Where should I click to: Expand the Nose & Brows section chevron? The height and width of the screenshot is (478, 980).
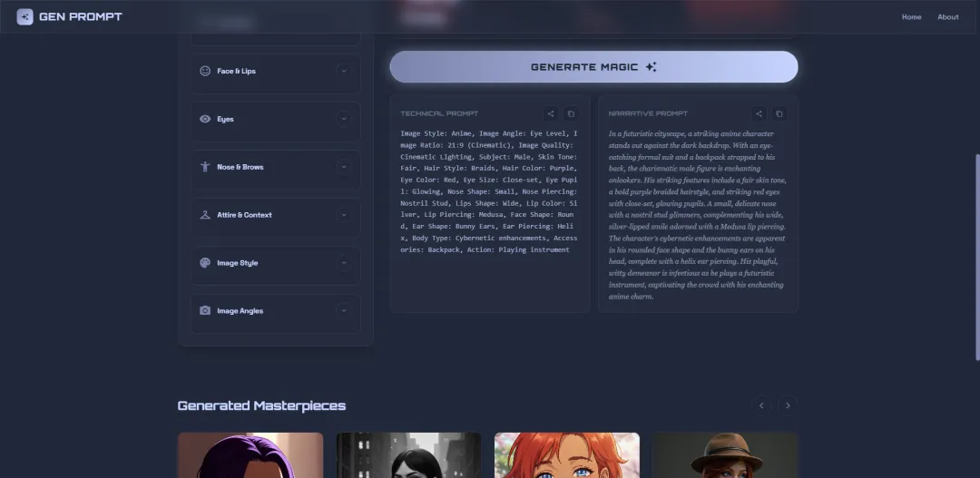coord(343,167)
